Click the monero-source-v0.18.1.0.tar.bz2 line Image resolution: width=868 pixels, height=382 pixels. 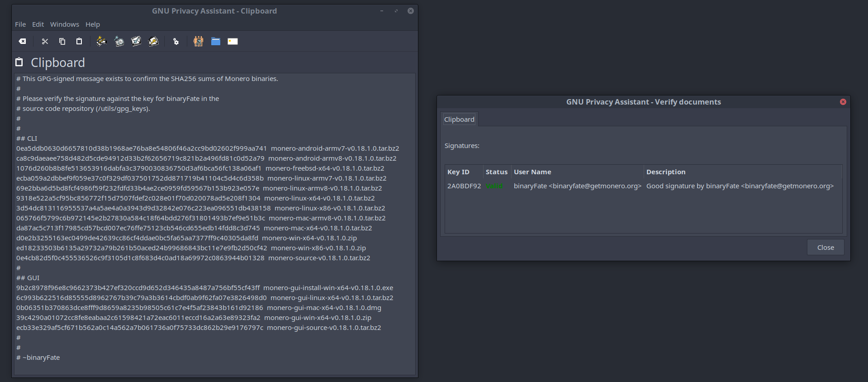(x=193, y=258)
